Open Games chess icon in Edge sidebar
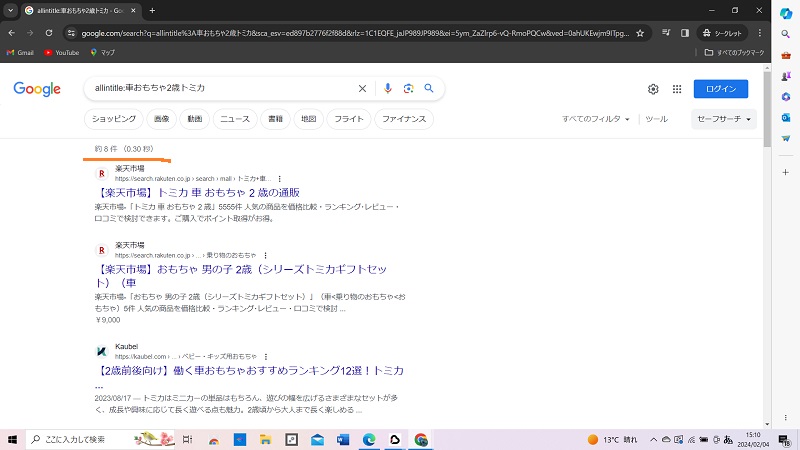The height and width of the screenshot is (450, 800). [x=786, y=76]
